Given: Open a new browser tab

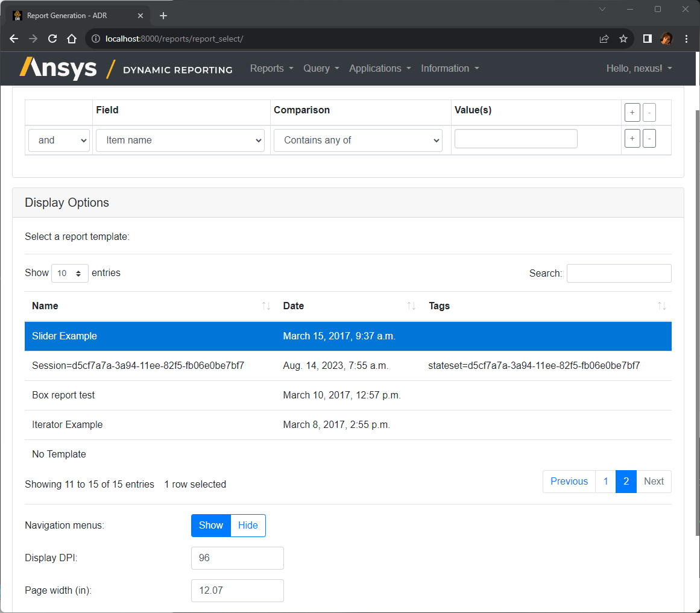Looking at the screenshot, I should tap(163, 16).
